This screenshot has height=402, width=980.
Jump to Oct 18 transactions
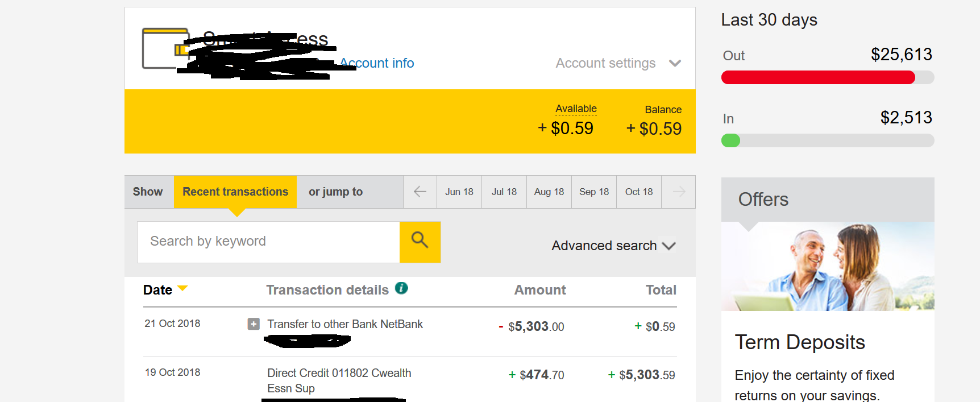tap(639, 192)
